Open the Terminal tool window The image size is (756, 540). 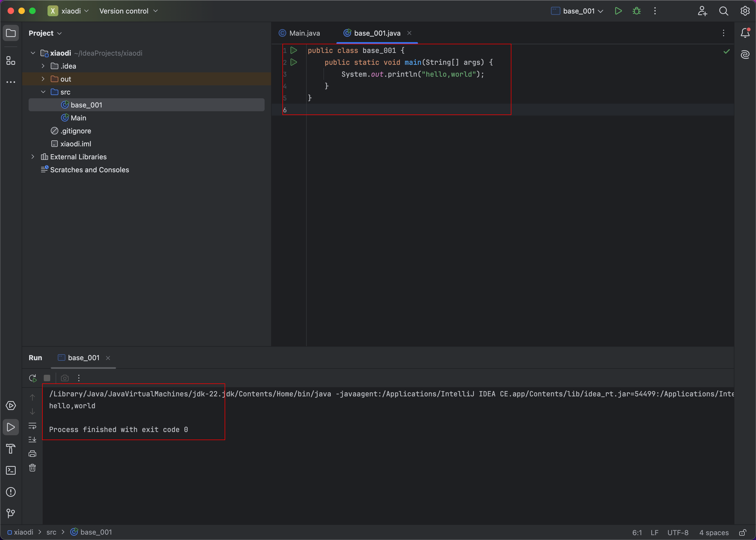[11, 470]
